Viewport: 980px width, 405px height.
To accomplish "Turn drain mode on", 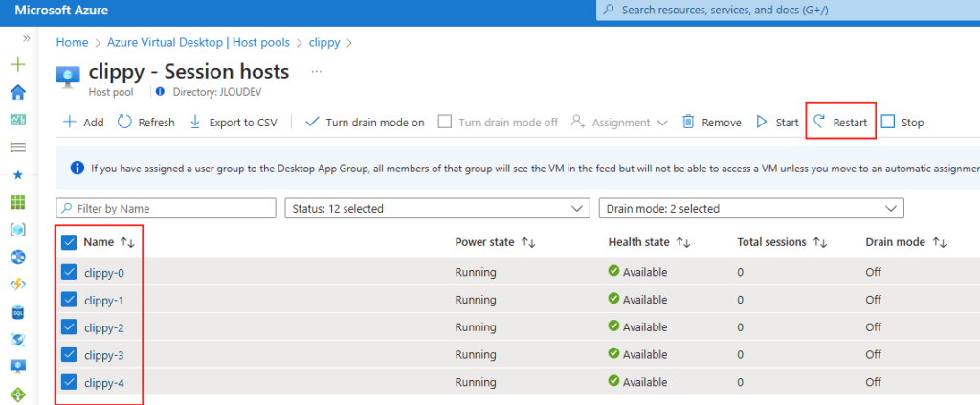I will 365,123.
